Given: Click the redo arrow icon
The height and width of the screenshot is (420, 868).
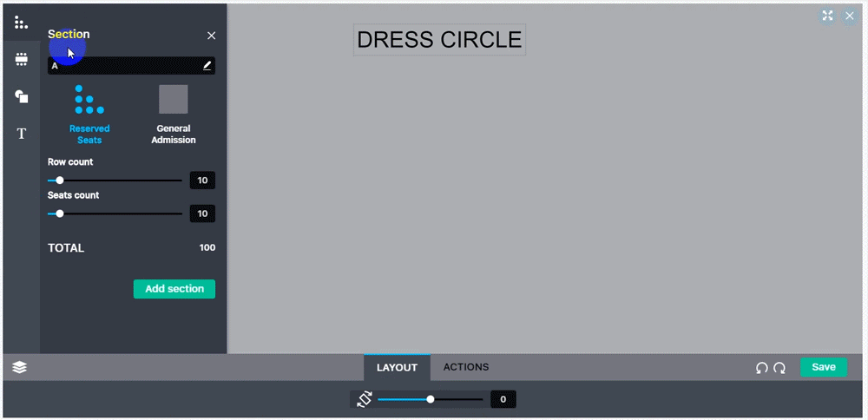Looking at the screenshot, I should (x=779, y=367).
